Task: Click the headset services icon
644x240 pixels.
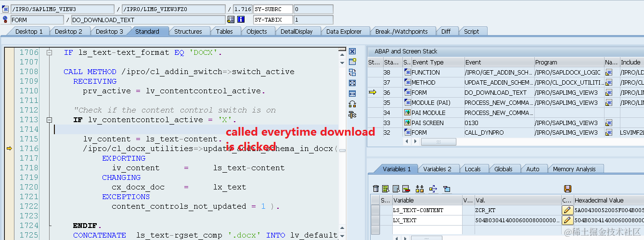Action: point(352,104)
